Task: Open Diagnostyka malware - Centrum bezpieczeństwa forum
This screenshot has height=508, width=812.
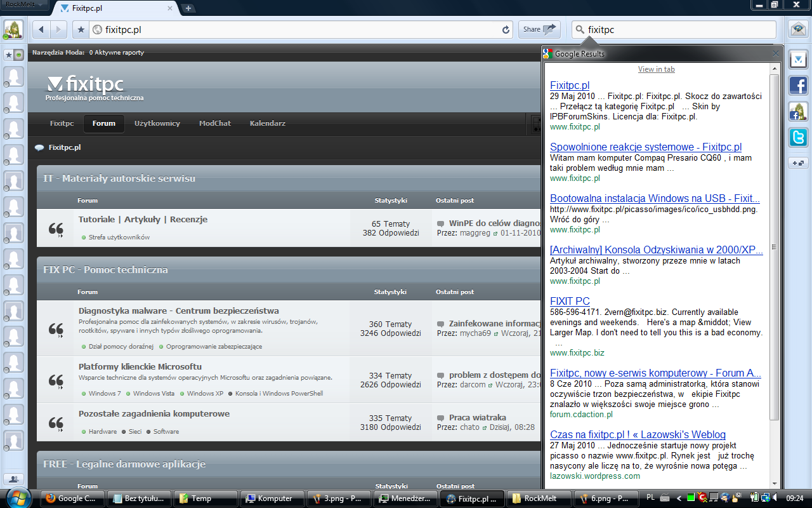Action: pos(179,311)
